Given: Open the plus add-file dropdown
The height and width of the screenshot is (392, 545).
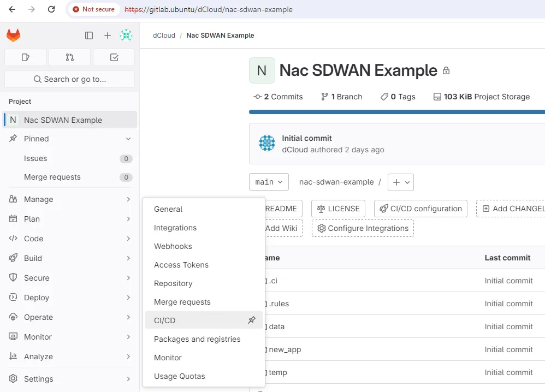Looking at the screenshot, I should click(400, 182).
